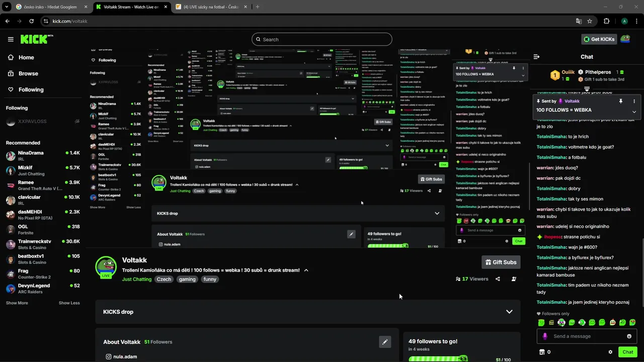Collapse the chat panel with arrow icon

tap(536, 57)
